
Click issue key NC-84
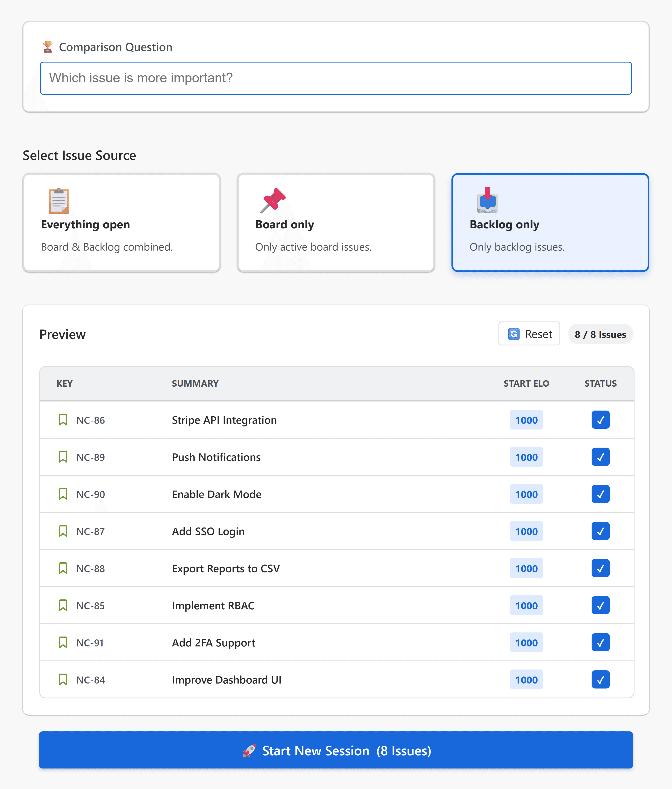click(91, 680)
